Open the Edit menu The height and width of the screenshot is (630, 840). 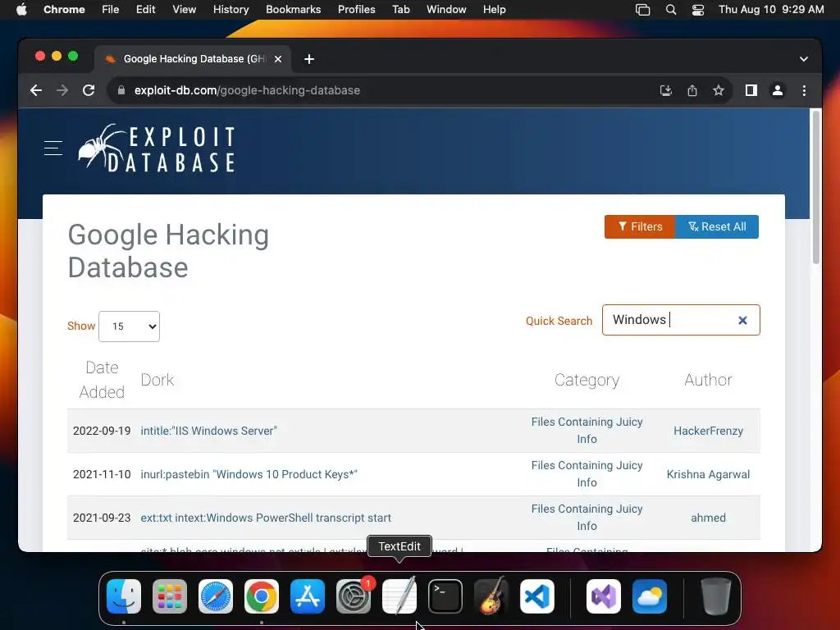tap(146, 10)
